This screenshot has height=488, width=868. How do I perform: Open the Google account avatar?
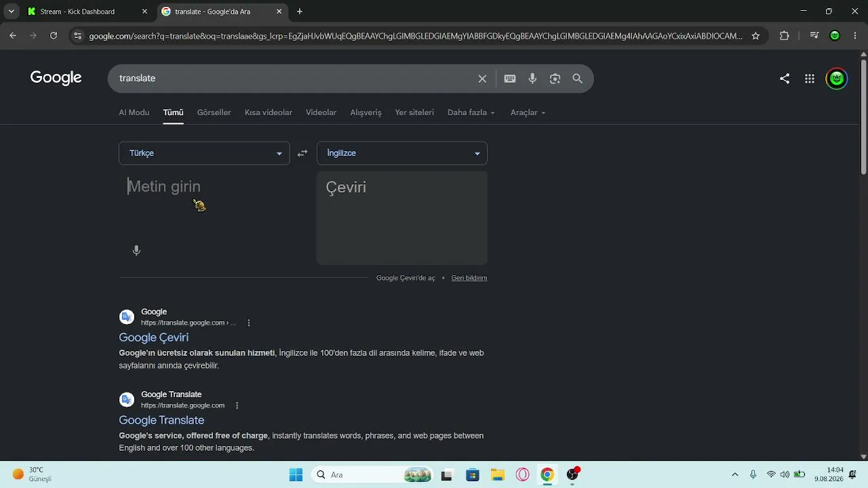(837, 79)
